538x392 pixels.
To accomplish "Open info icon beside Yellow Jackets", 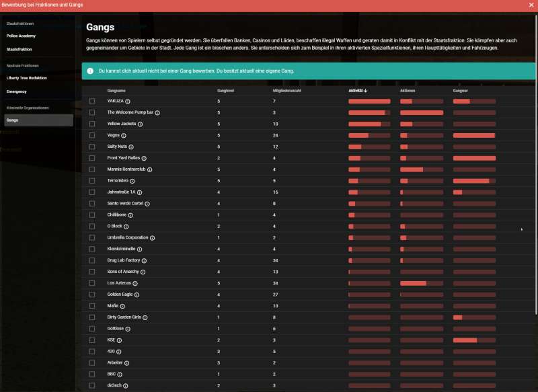I will coord(140,124).
